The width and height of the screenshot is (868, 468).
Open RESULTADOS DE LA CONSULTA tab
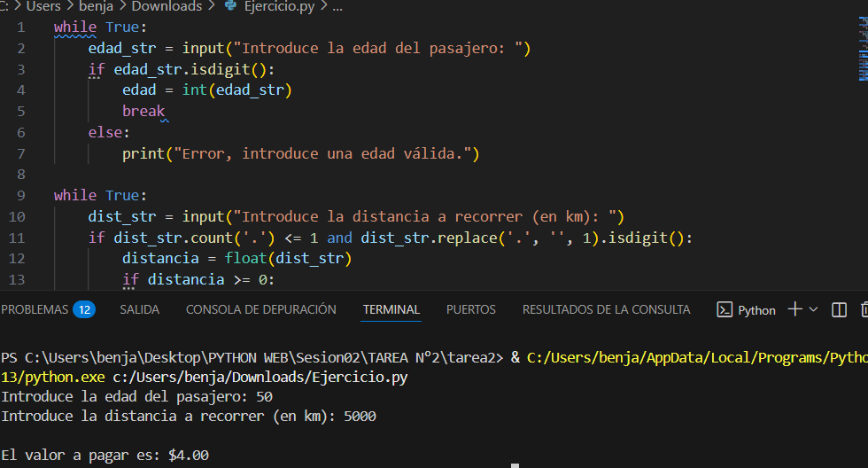click(606, 309)
